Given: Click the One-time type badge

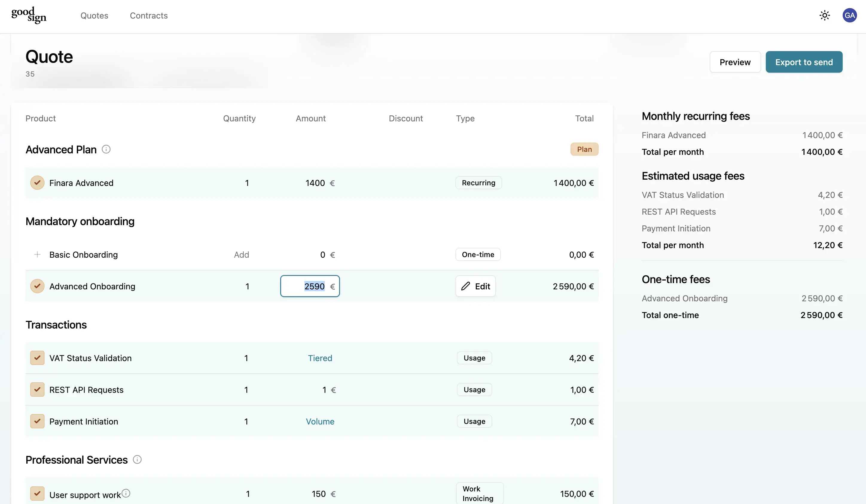Looking at the screenshot, I should [478, 255].
